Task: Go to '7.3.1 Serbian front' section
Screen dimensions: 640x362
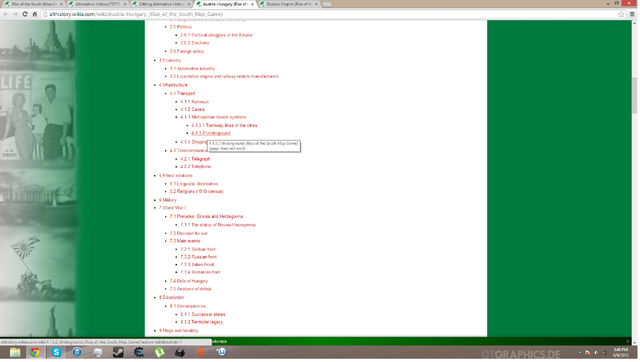Action: (x=198, y=249)
